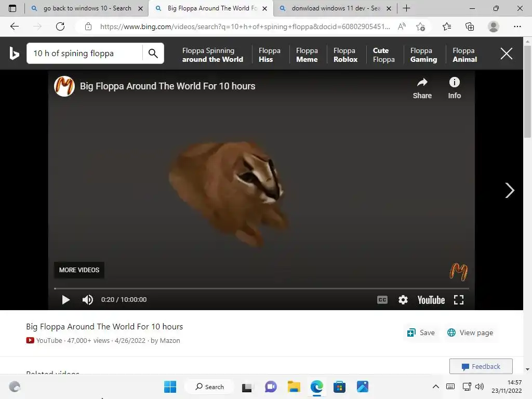Show video Info
This screenshot has height=399, width=532.
(454, 88)
